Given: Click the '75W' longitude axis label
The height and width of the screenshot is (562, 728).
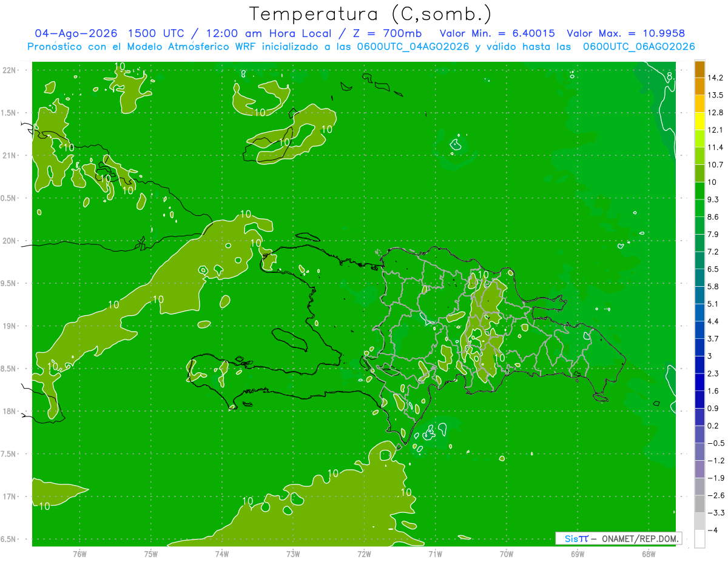Looking at the screenshot, I should 151,554.
